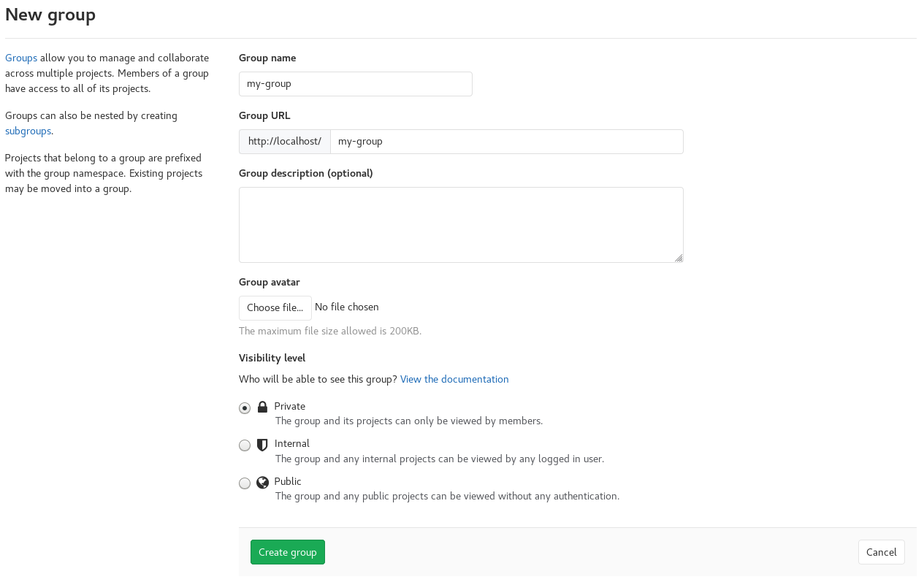The width and height of the screenshot is (924, 582).
Task: Click the No file chosen text
Action: tap(347, 307)
